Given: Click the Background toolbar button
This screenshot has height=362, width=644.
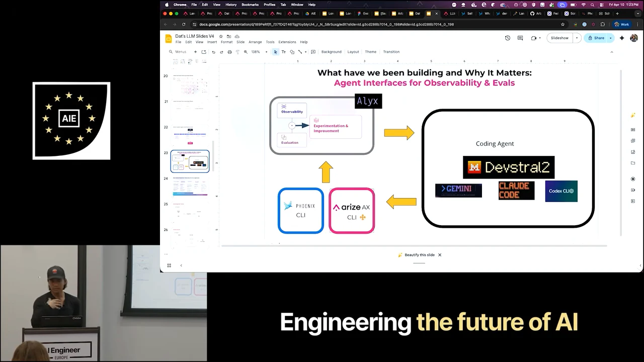Looking at the screenshot, I should click(331, 52).
